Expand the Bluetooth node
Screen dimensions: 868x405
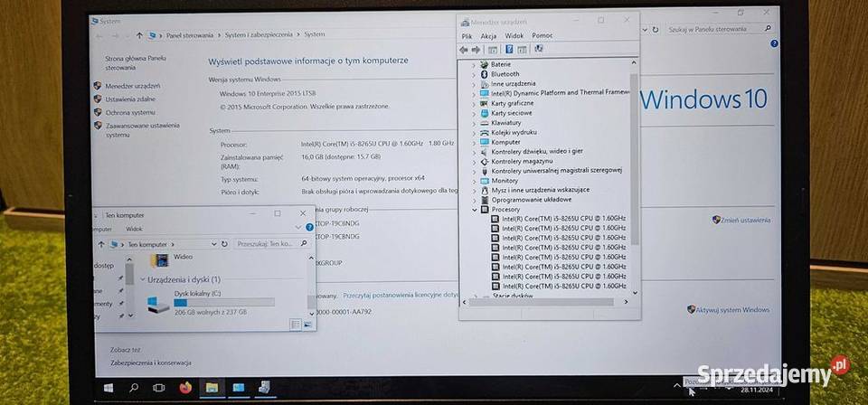tap(473, 74)
